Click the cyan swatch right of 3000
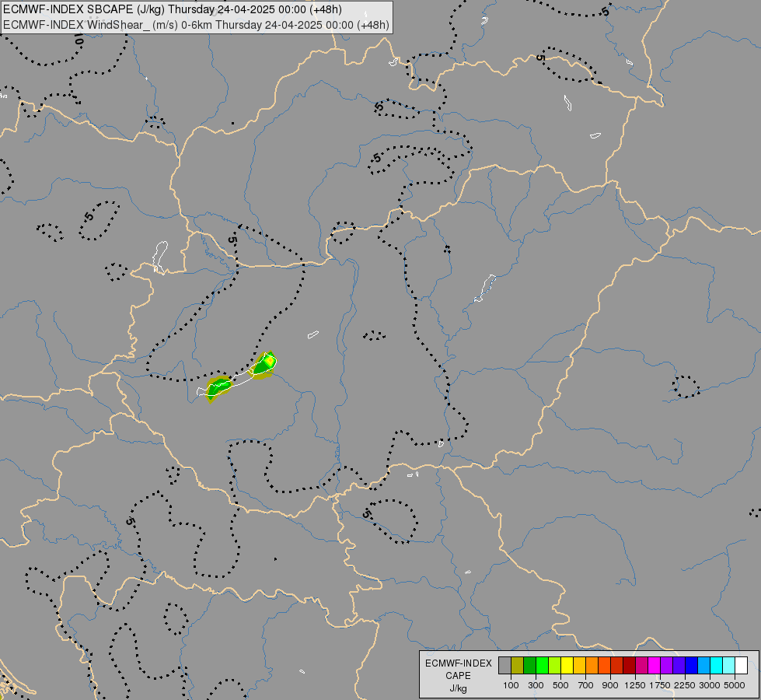Screen dimensions: 761x700 click(x=717, y=666)
